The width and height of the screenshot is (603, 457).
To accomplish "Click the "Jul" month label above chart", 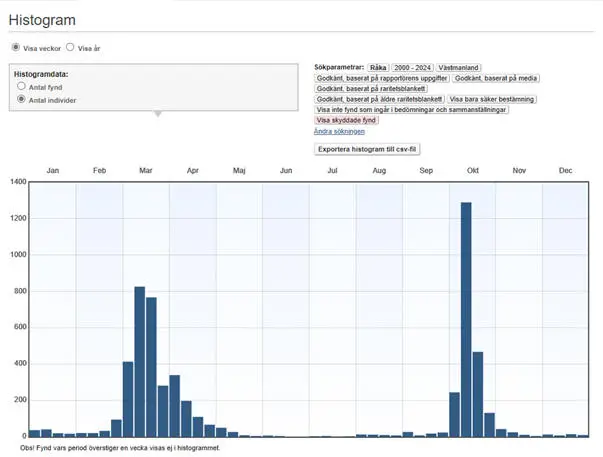I will pyautogui.click(x=332, y=171).
